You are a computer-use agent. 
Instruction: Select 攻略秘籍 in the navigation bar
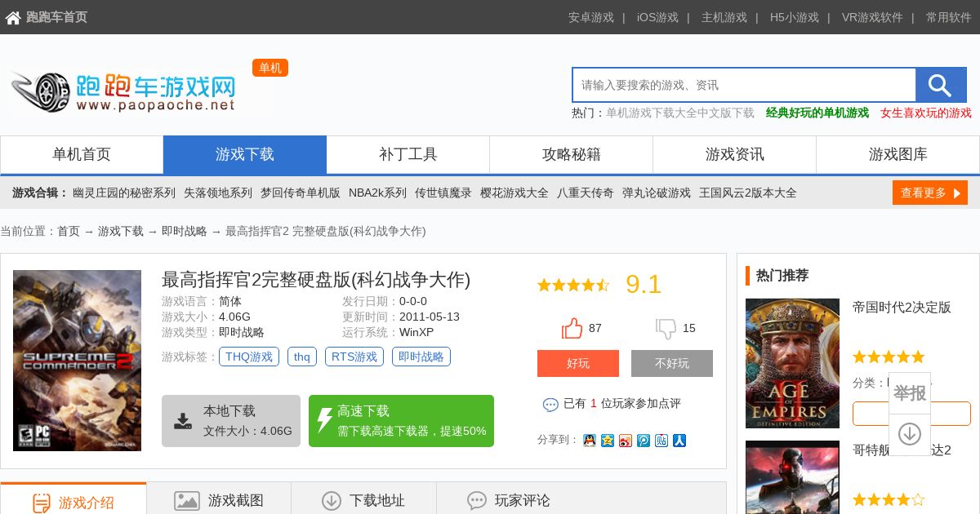pyautogui.click(x=572, y=154)
